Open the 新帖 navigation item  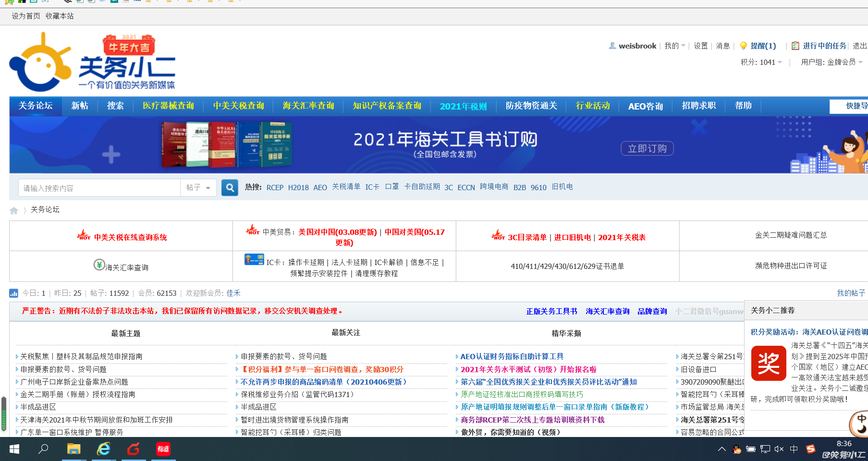[80, 106]
